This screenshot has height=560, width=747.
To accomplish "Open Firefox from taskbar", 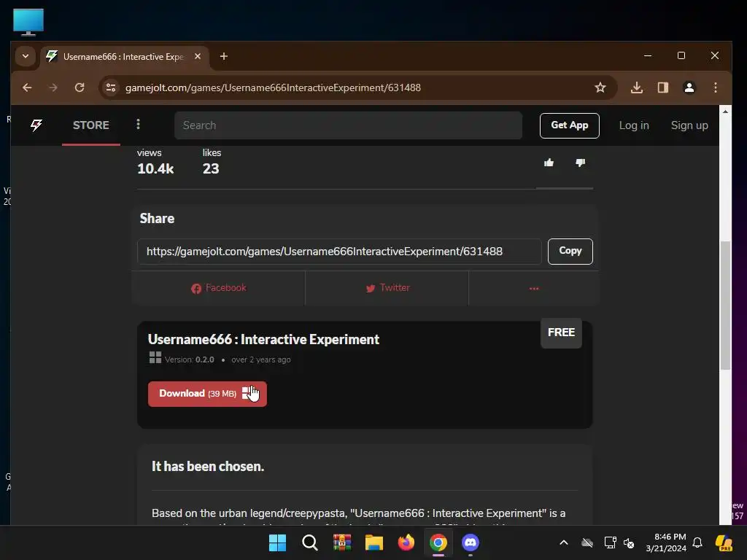I will pyautogui.click(x=406, y=542).
